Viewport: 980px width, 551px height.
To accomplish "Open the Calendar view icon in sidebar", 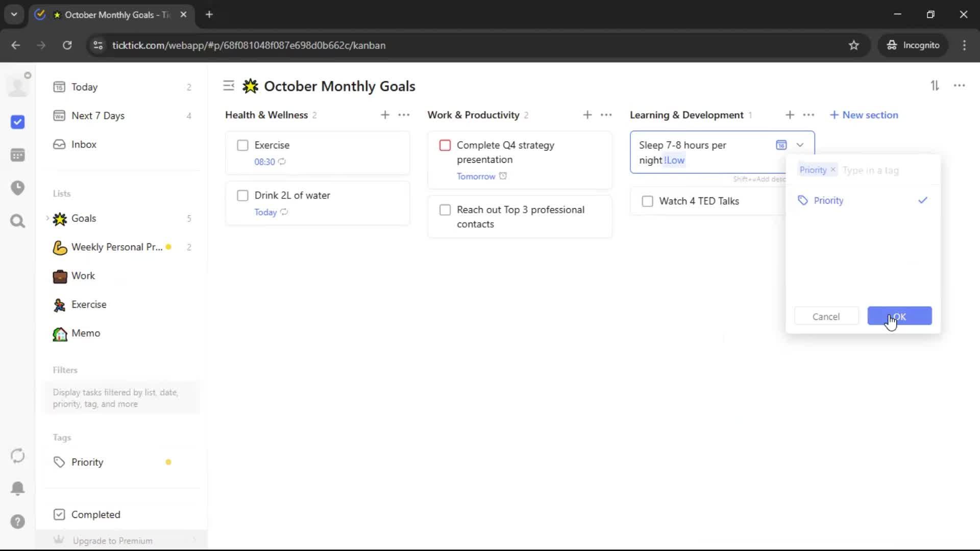I will click(x=18, y=155).
